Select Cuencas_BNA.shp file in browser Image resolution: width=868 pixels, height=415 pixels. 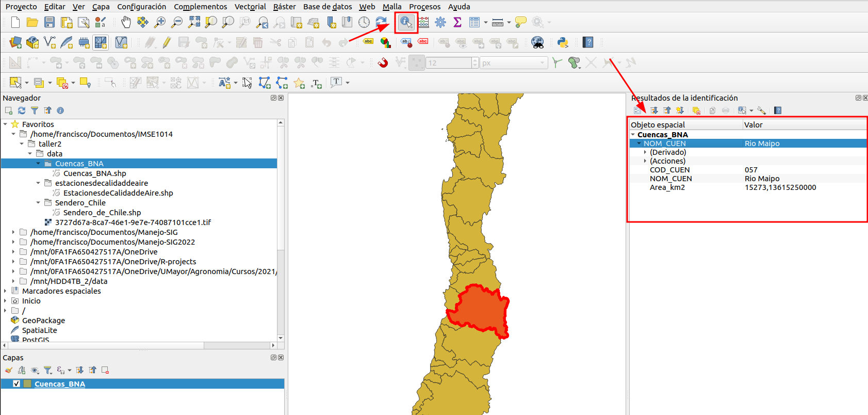[x=94, y=173]
